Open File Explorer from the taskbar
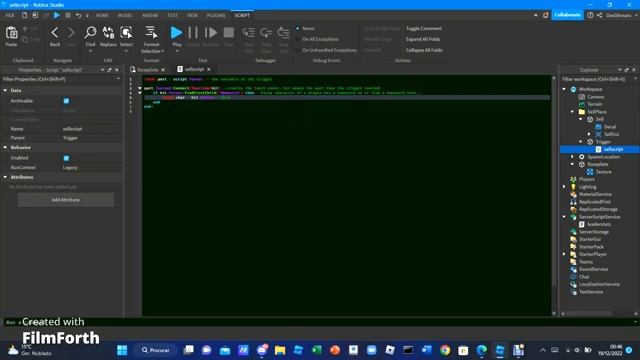 280,350
